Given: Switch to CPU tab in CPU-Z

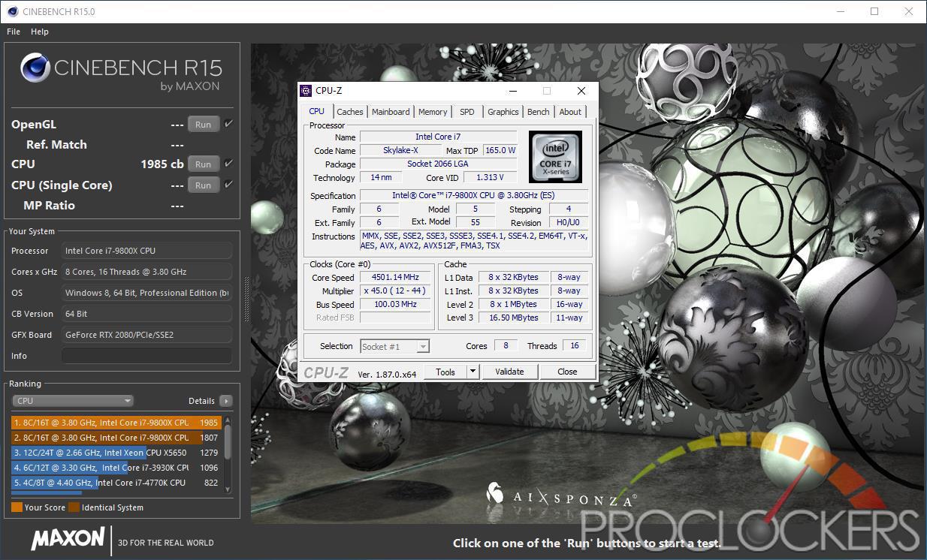Looking at the screenshot, I should pos(317,111).
